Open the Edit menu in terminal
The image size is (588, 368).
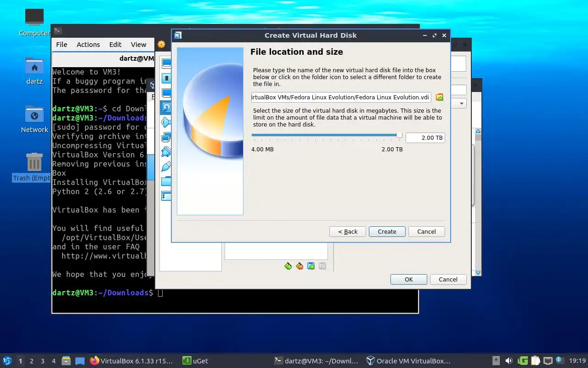(115, 45)
